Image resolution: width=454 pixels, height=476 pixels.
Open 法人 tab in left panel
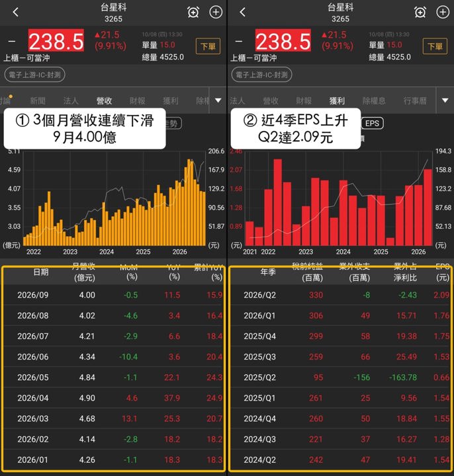(71, 100)
